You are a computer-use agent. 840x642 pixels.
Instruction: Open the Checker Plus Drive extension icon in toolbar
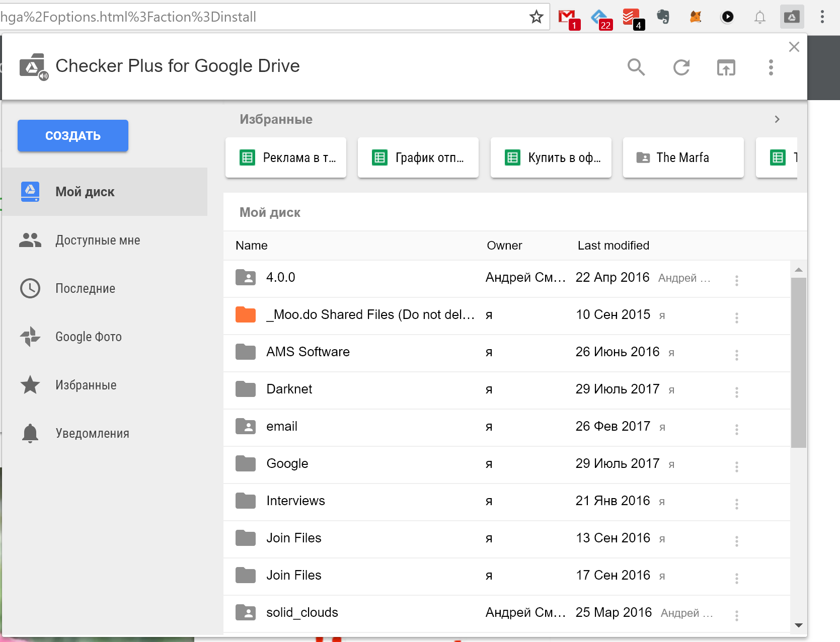pos(792,17)
